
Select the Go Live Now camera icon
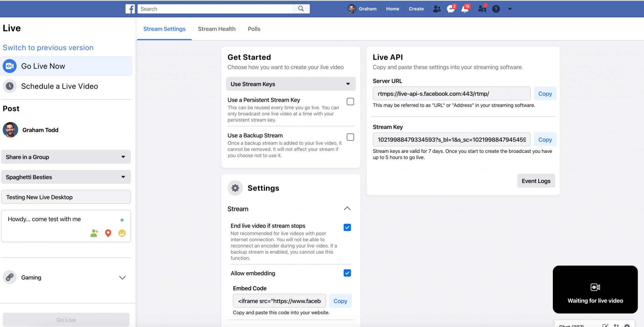point(9,66)
